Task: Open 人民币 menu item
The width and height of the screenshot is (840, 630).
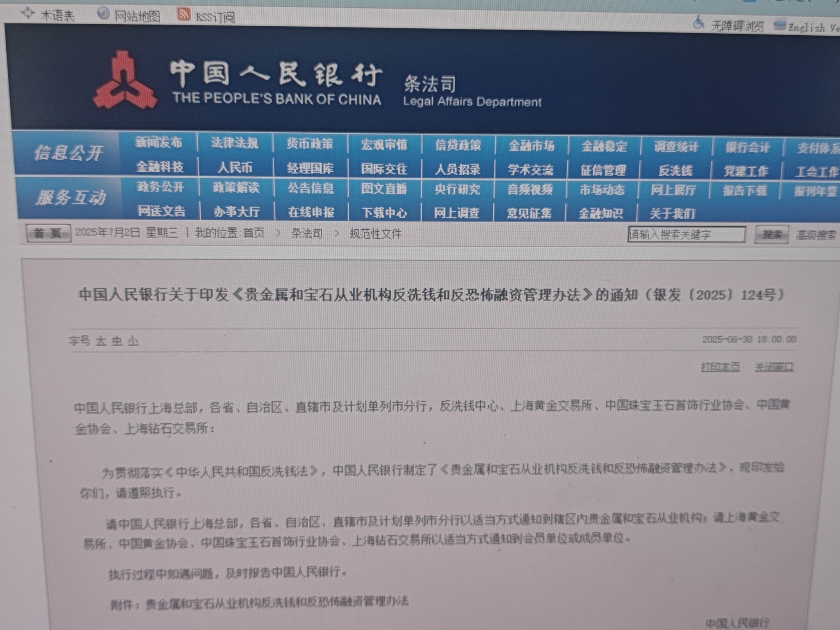Action: click(235, 167)
